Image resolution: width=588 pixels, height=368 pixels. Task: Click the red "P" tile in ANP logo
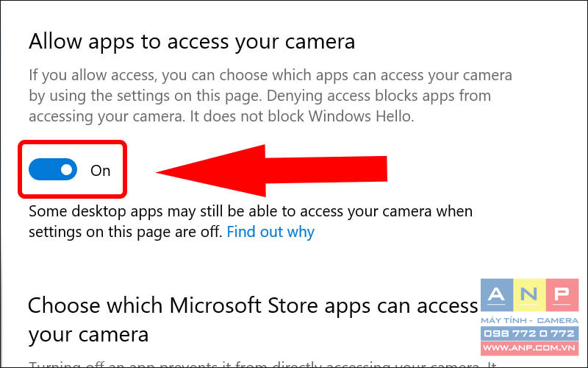point(562,295)
